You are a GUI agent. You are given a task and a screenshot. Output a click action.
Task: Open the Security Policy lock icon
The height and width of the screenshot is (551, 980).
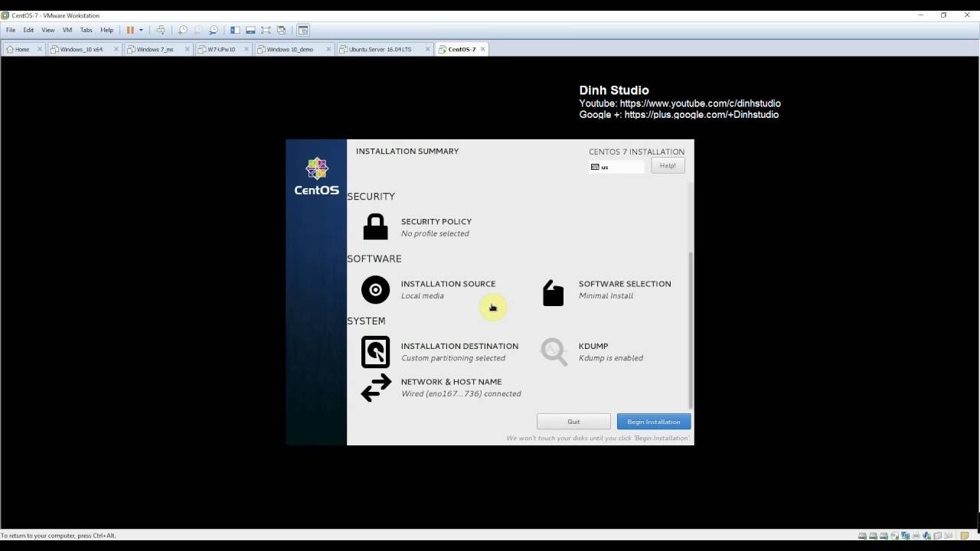click(x=375, y=227)
